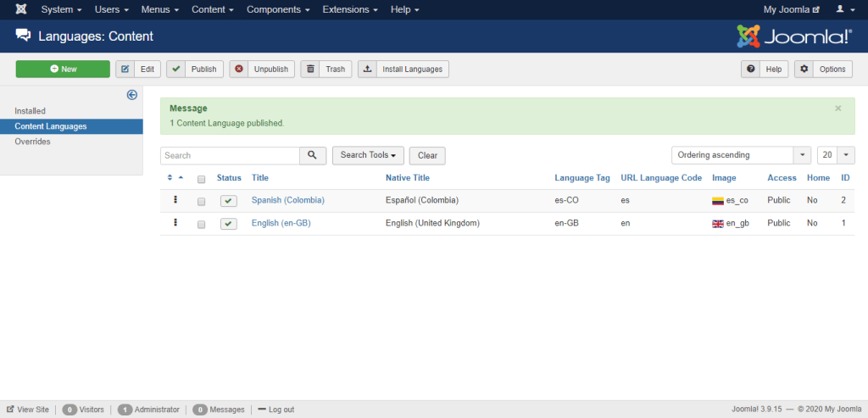
Task: Select Content Languages in sidebar
Action: click(x=71, y=126)
